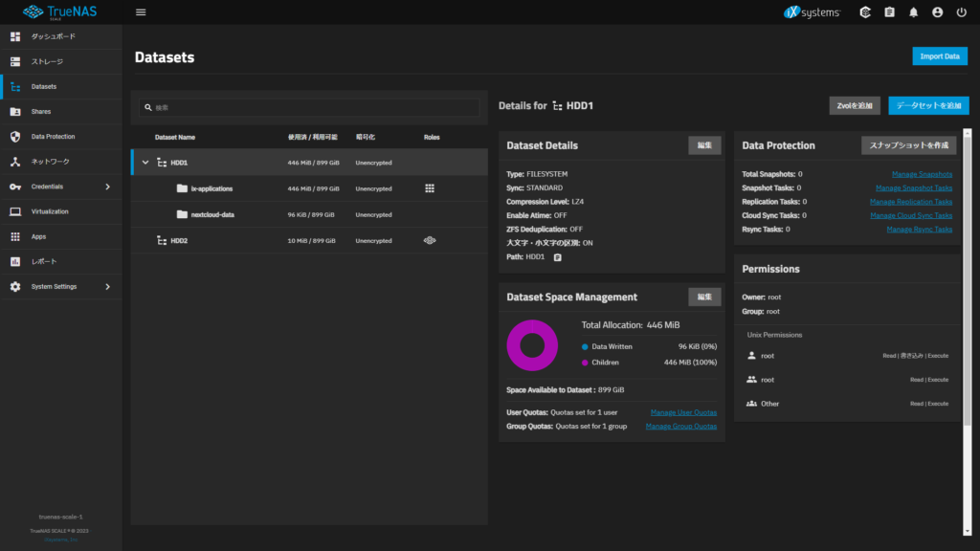Click the share role icon on HDD2 row
This screenshot has width=980, height=551.
click(430, 240)
